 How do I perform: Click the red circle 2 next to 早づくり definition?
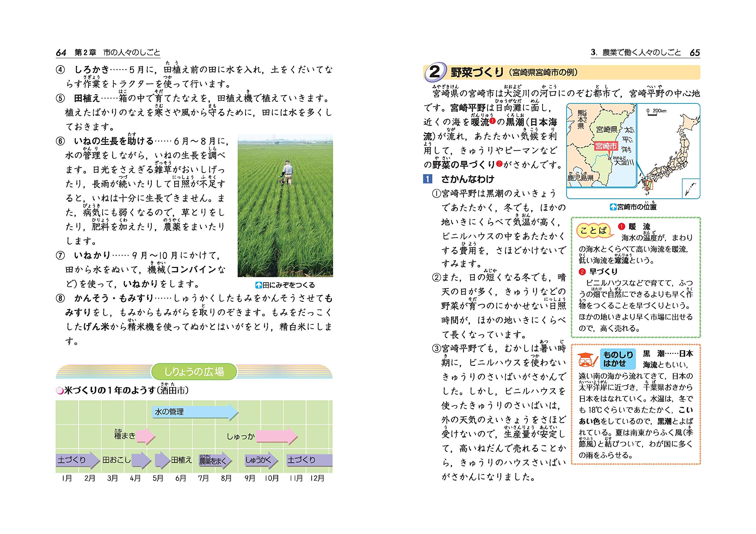tap(582, 272)
